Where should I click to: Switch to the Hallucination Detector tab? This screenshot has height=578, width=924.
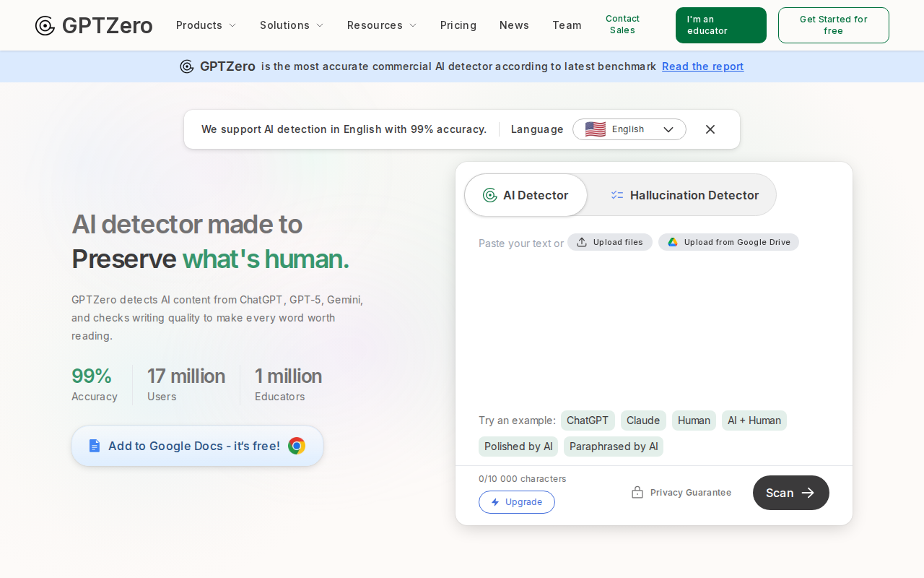[x=684, y=195]
